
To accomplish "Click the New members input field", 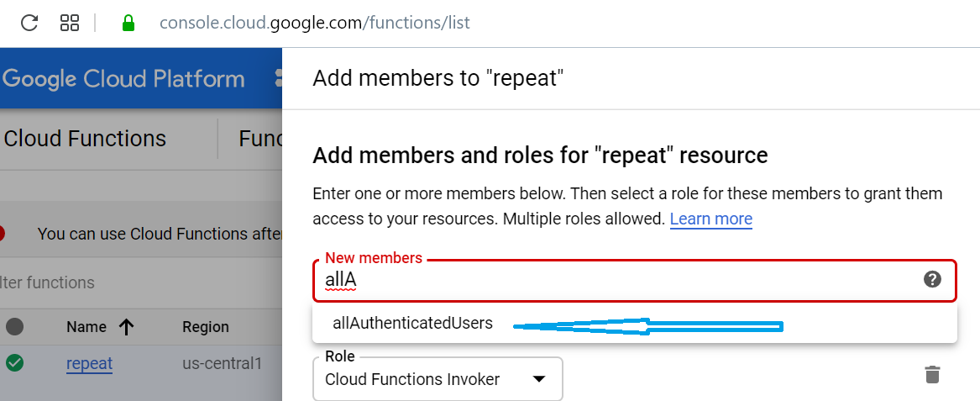I will [x=613, y=281].
